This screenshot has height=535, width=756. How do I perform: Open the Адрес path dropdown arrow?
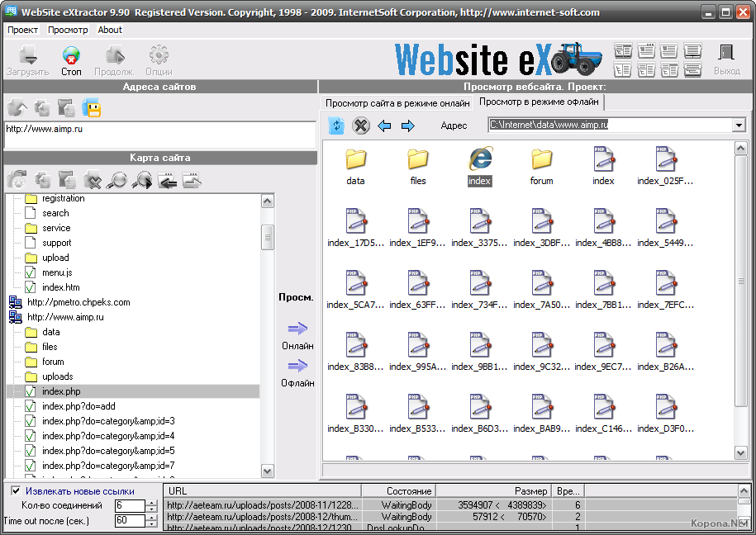(x=739, y=125)
